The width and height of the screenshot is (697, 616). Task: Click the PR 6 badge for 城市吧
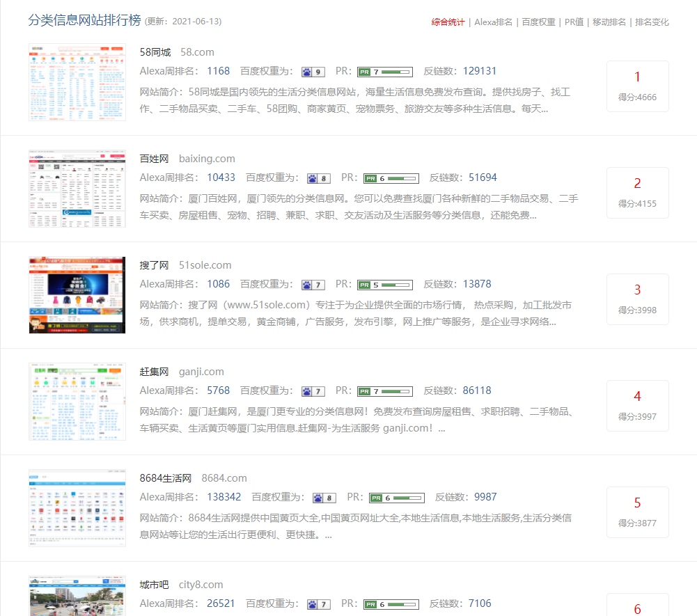click(x=391, y=604)
